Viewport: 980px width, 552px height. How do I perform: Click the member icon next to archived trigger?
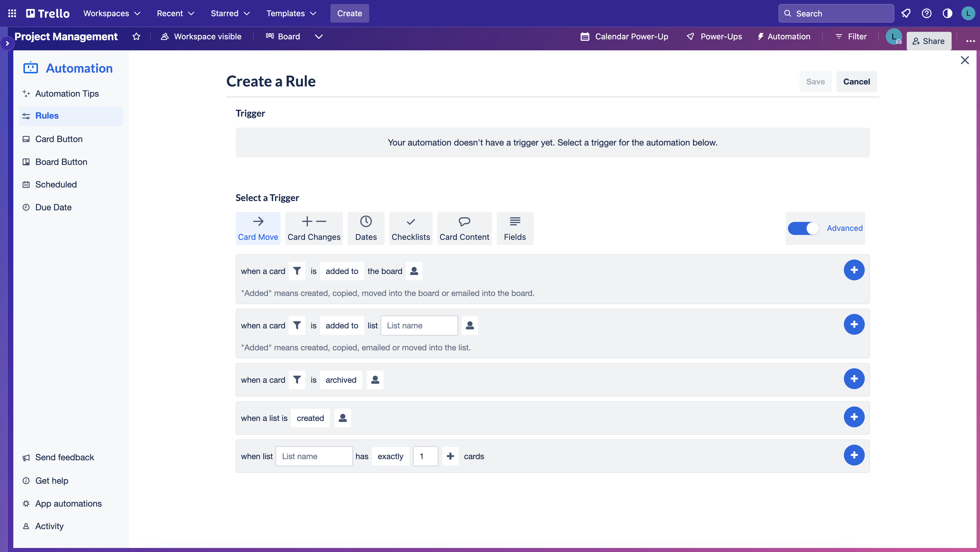375,379
